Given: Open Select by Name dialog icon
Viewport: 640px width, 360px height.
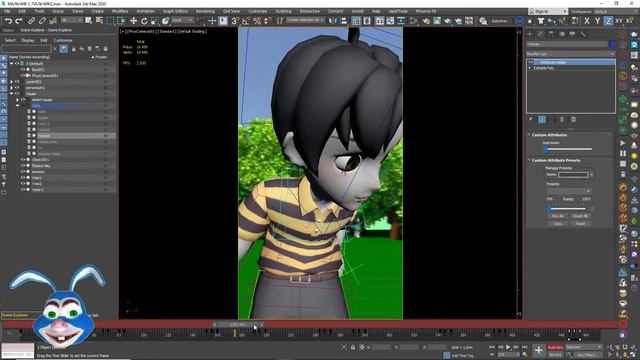Looking at the screenshot, I should click(x=100, y=20).
